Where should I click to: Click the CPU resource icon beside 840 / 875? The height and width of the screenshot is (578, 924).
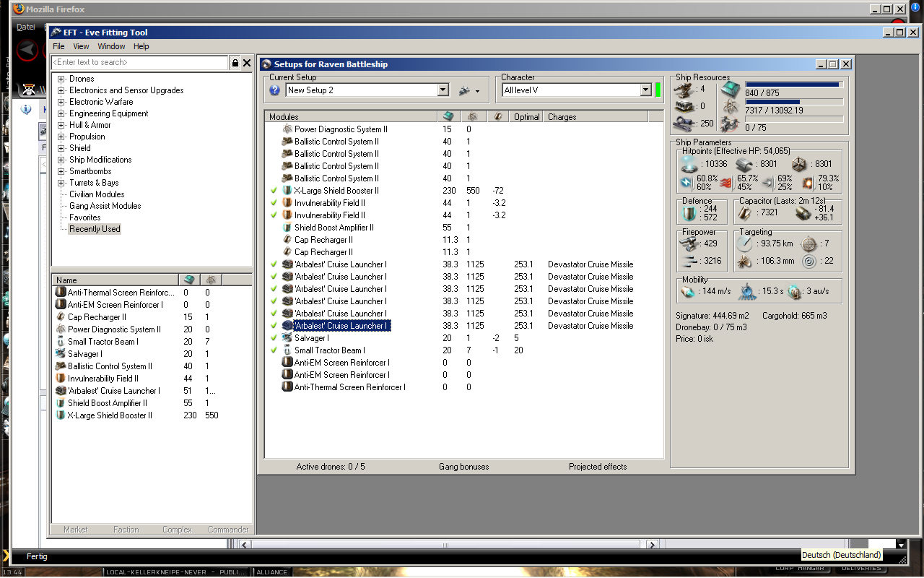point(731,90)
